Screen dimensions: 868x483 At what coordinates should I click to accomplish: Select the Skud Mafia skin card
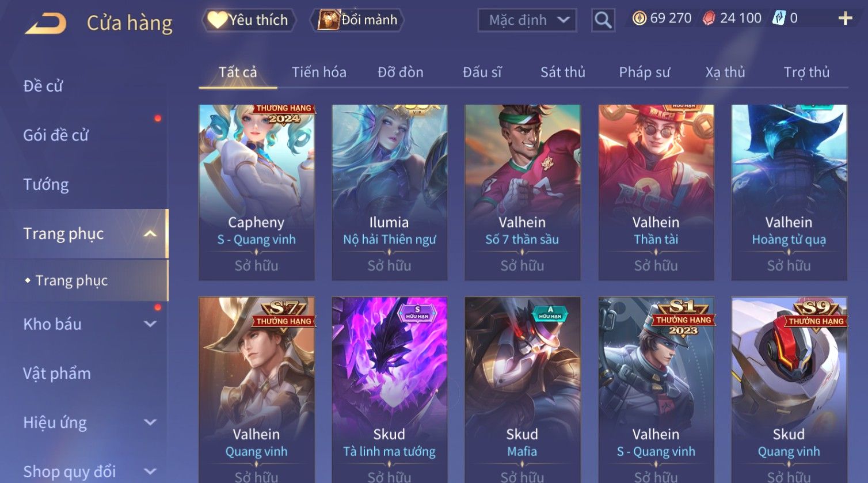(522, 390)
